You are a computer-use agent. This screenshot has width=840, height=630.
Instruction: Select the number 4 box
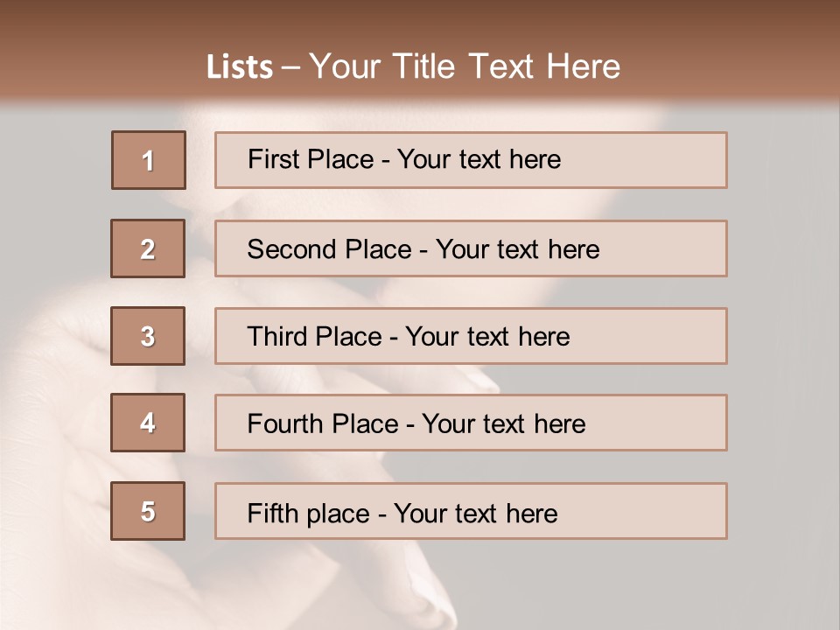pos(148,423)
